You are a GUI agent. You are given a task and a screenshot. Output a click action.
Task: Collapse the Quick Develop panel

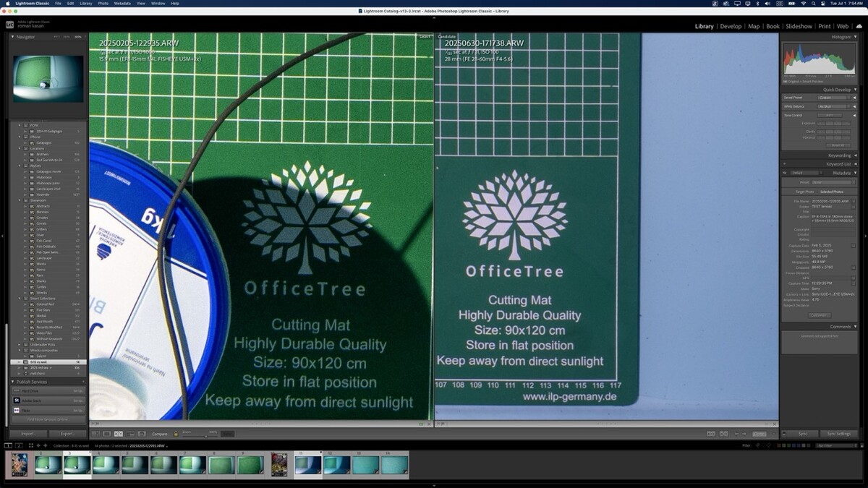(854, 90)
